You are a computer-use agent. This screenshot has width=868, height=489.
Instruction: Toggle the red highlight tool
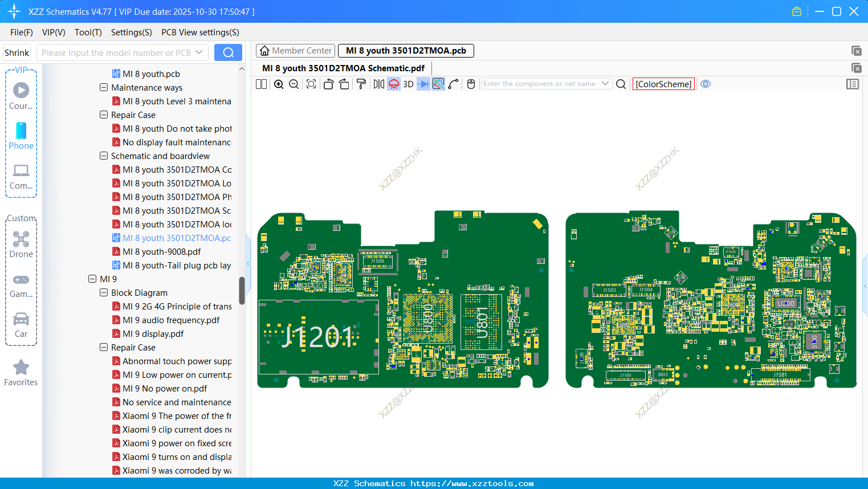coord(394,84)
